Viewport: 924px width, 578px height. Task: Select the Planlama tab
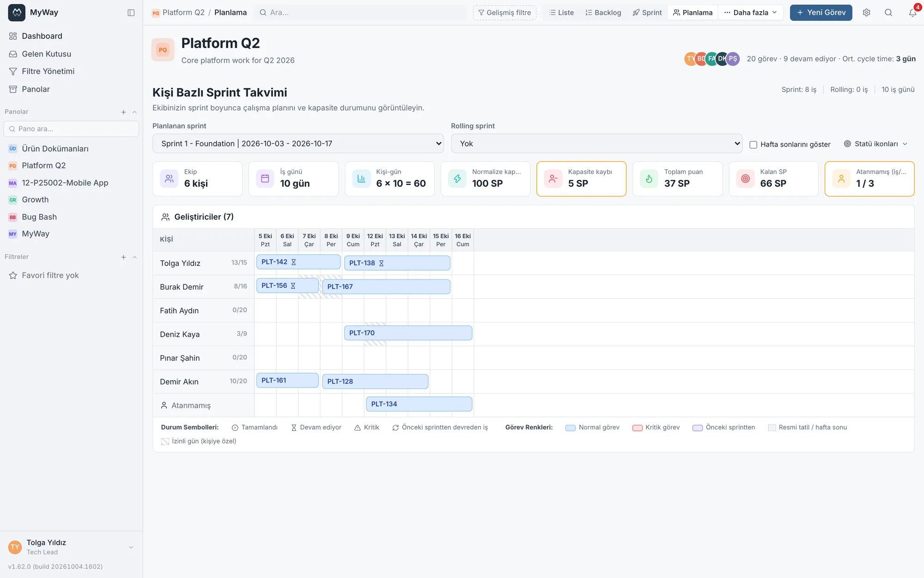point(693,12)
